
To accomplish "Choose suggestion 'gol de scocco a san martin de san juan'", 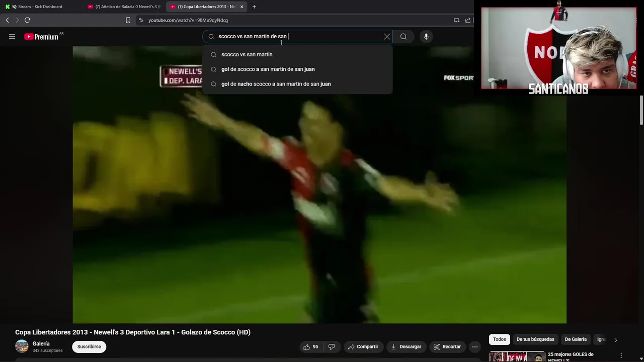I will 297,69.
